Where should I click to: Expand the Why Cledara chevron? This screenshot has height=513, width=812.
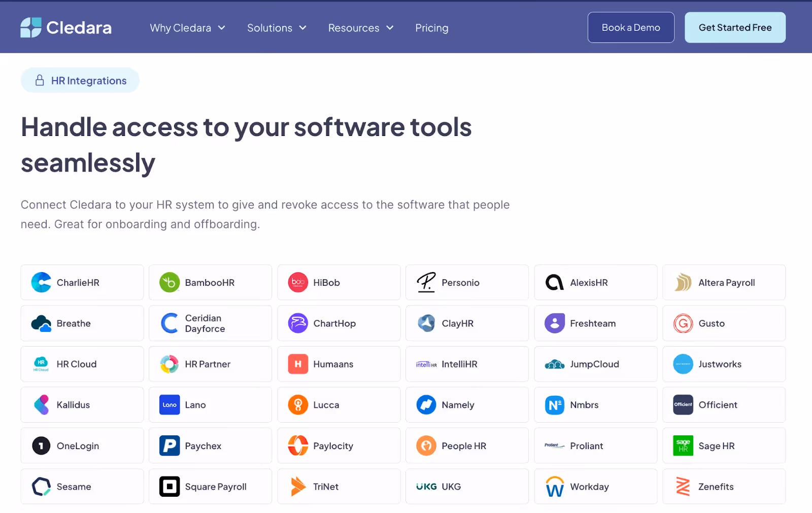(x=221, y=28)
